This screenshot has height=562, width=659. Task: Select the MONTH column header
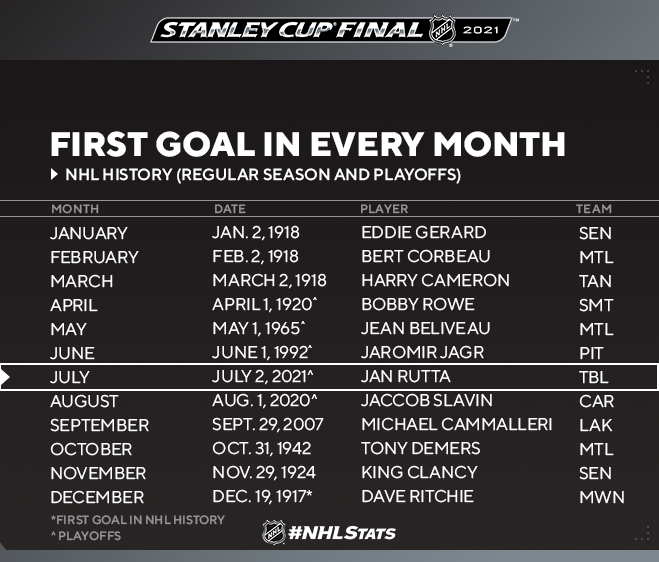(75, 209)
